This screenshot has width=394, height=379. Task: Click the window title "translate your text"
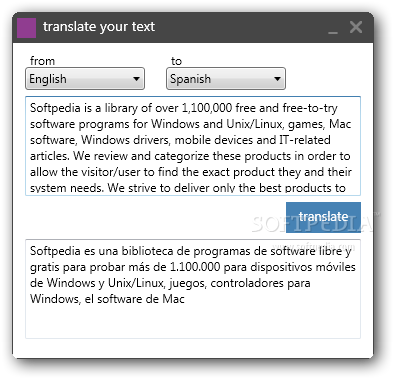click(99, 27)
